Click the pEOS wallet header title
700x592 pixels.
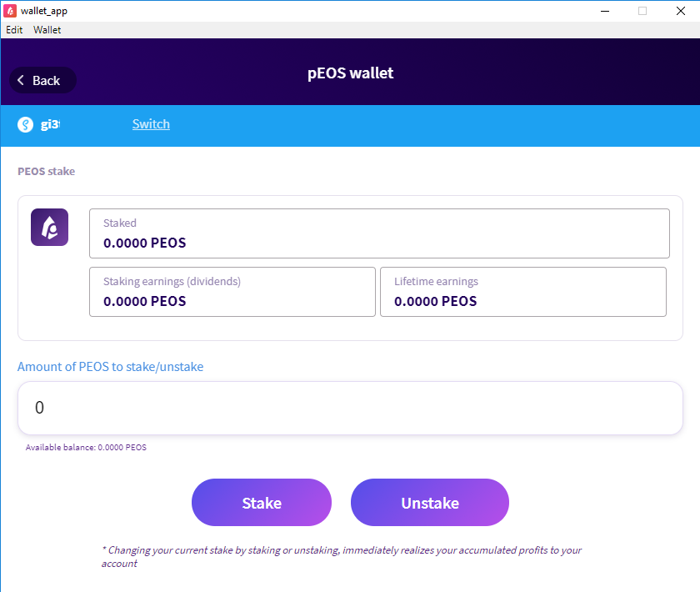tap(350, 73)
